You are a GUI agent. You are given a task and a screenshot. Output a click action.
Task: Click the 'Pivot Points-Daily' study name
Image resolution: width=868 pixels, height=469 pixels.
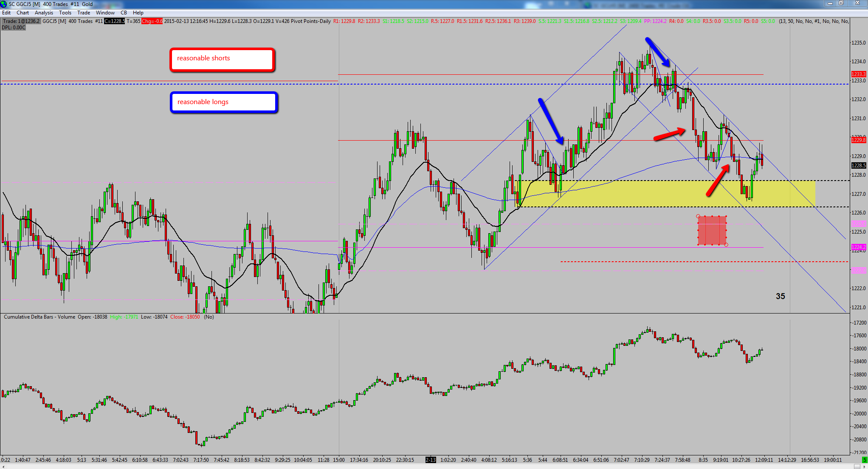(311, 21)
